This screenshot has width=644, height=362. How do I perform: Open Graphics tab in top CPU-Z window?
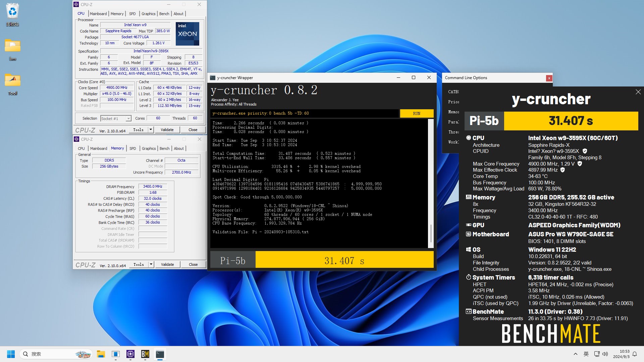tap(148, 14)
